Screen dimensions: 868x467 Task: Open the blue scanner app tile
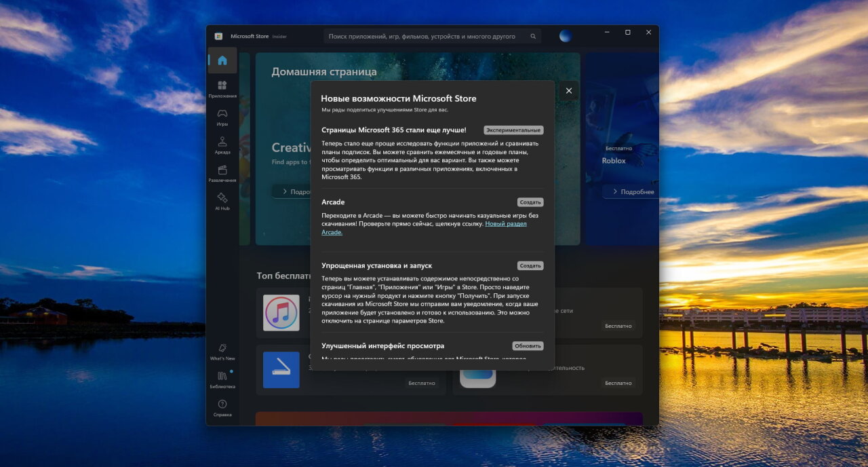point(281,370)
